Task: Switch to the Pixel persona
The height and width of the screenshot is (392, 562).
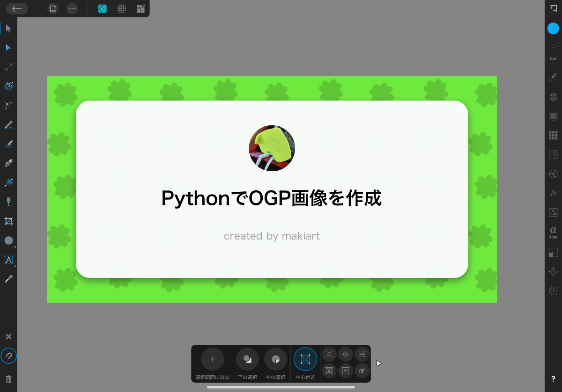Action: [121, 8]
